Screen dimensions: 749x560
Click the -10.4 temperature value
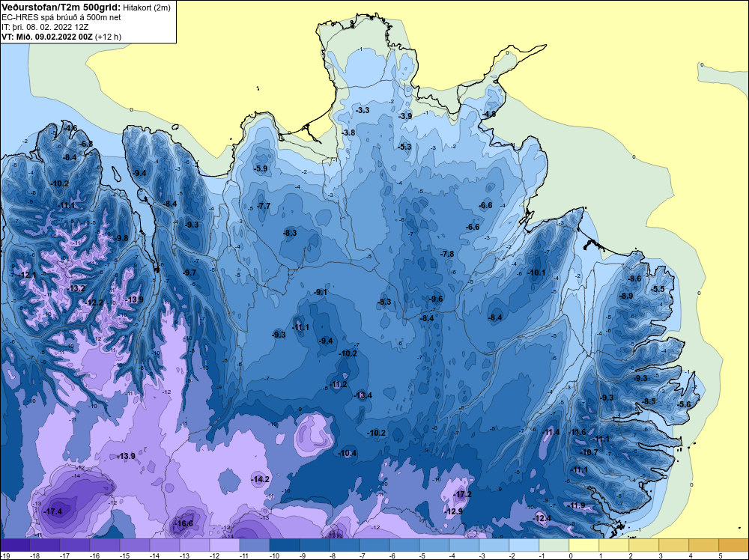348,453
